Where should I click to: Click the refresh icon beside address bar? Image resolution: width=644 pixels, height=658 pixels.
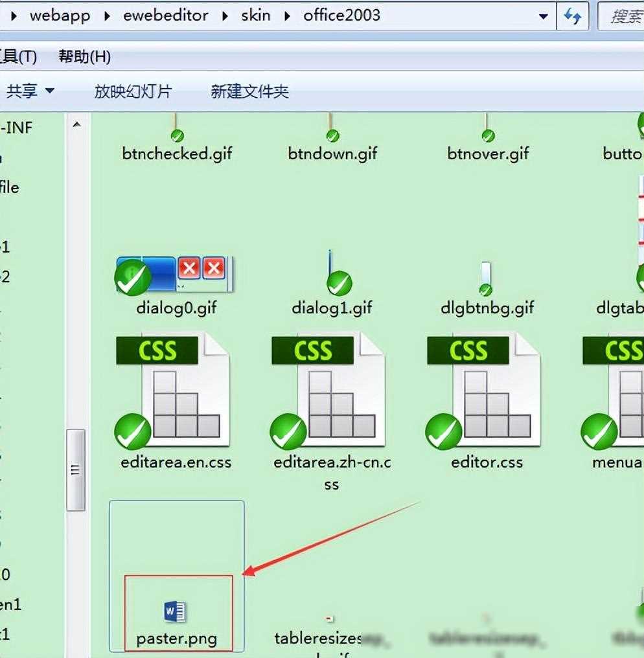pyautogui.click(x=572, y=16)
